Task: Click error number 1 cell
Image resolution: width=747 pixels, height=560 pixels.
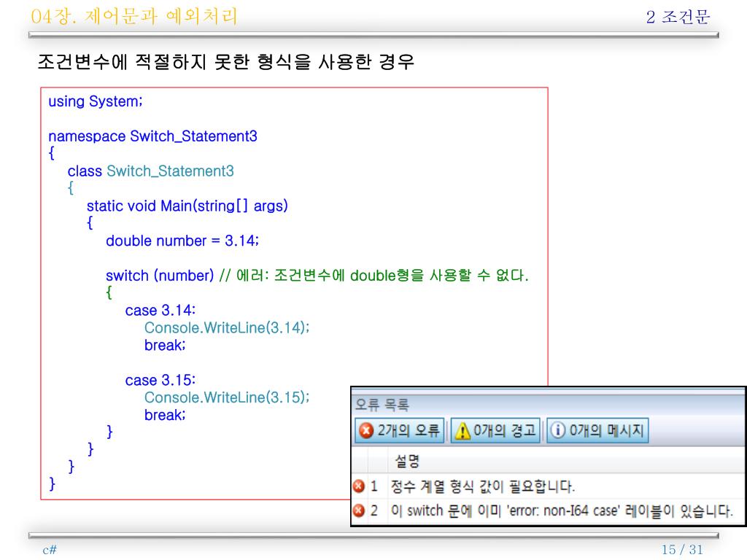Action: pyautogui.click(x=374, y=486)
